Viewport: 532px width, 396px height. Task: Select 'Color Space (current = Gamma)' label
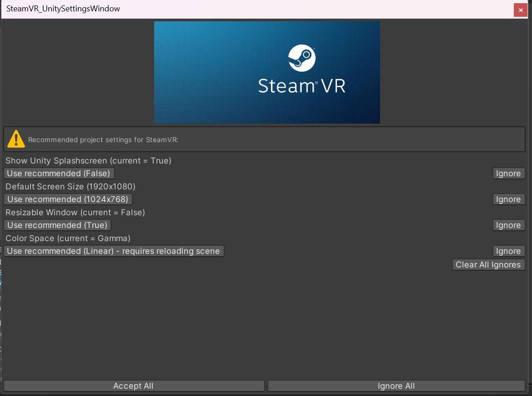click(x=68, y=238)
